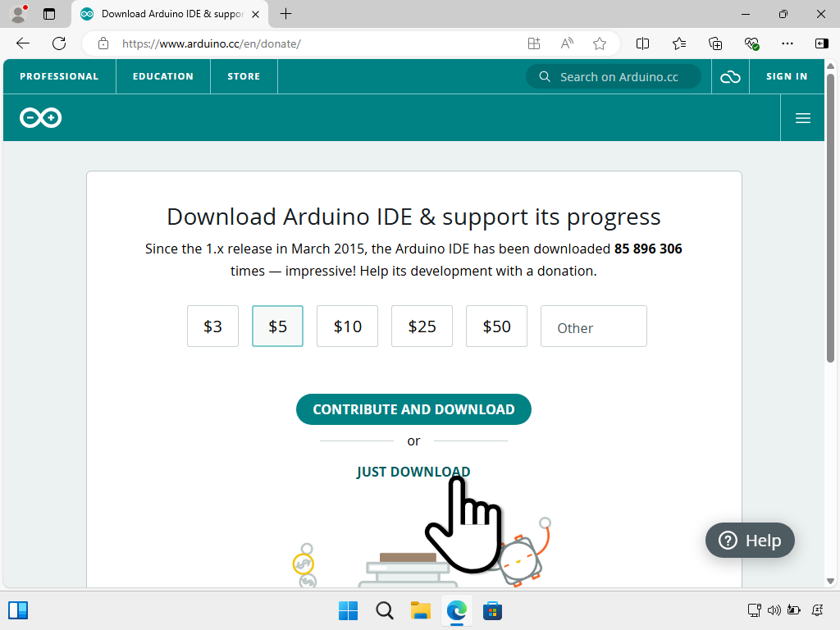Add this page to favorites star
840x630 pixels.
point(600,43)
